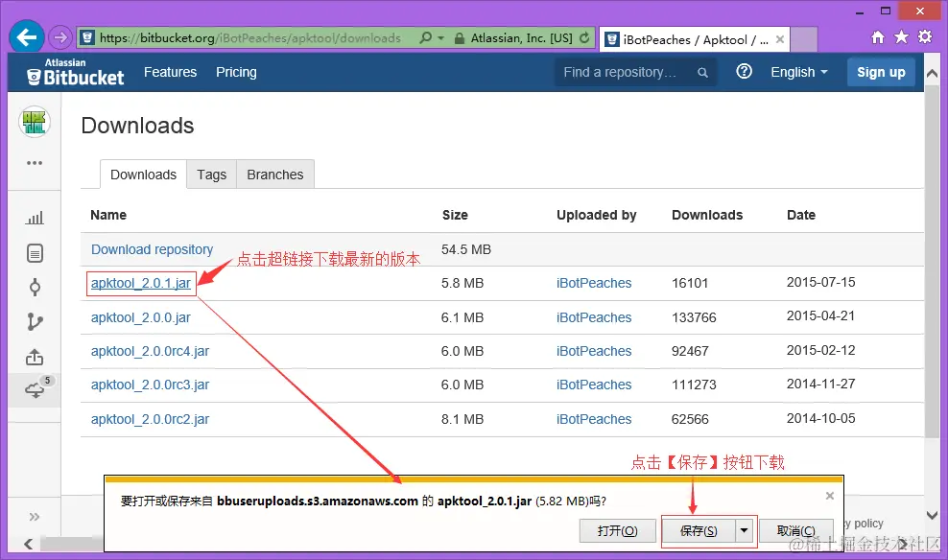Screen dimensions: 948x560
Task: Click the address bar search magnifier icon
Action: (426, 38)
